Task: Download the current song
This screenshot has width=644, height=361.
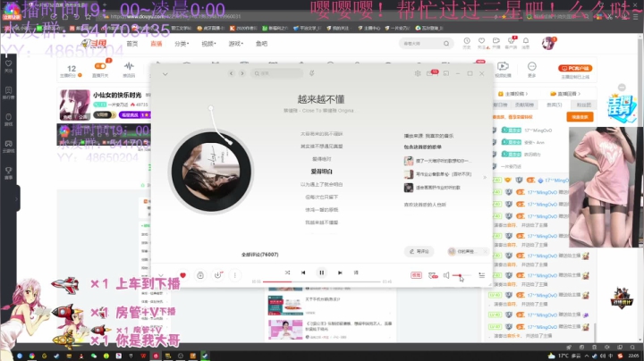Action: [217, 275]
